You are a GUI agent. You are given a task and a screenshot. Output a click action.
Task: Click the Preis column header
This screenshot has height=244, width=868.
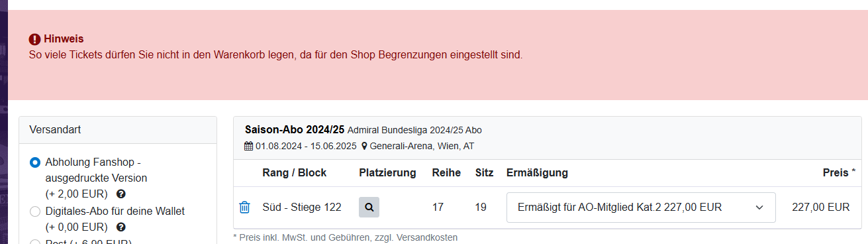click(835, 173)
